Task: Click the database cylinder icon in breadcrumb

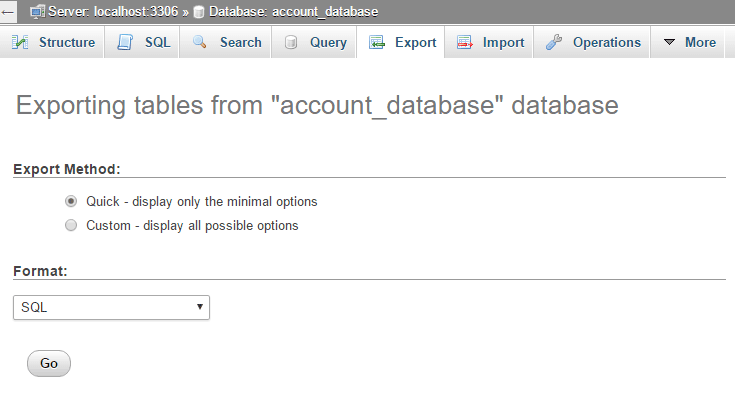Action: coord(199,12)
